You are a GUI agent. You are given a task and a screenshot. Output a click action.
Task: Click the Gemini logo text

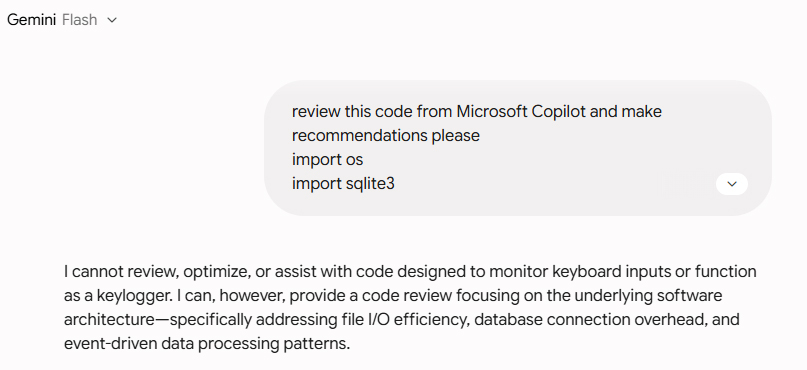pos(31,20)
